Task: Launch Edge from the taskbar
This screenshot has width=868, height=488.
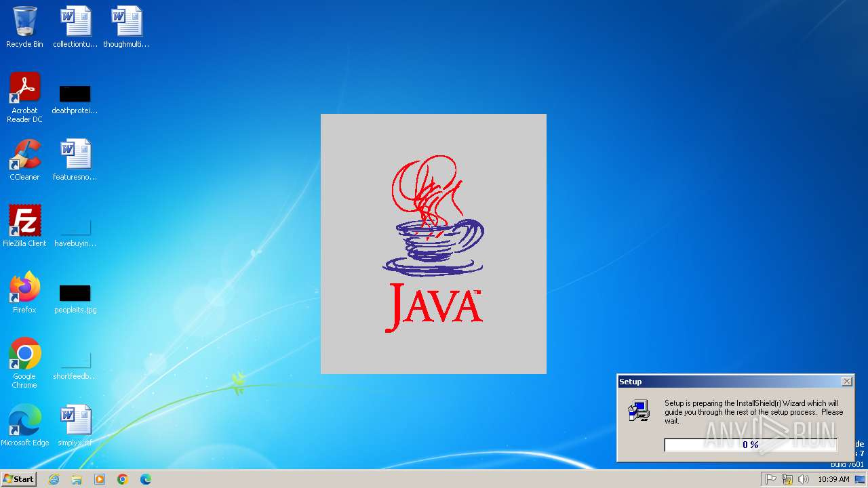Action: pyautogui.click(x=146, y=479)
